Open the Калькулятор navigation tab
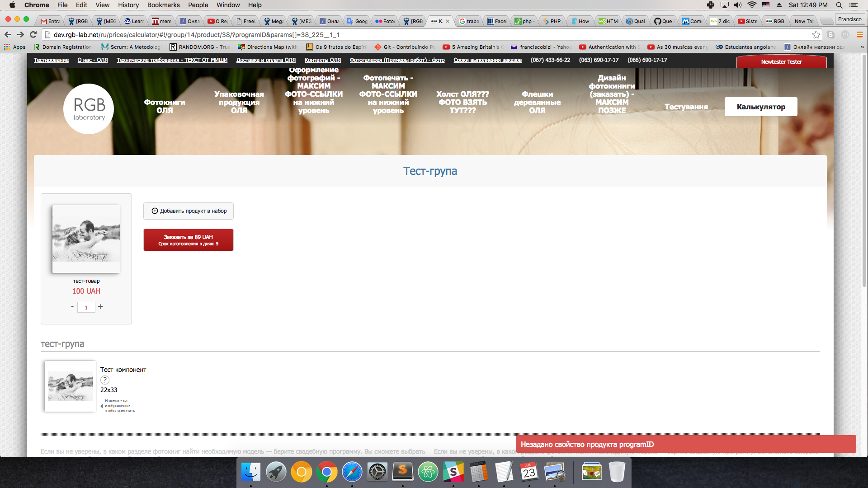The image size is (868, 488). click(x=761, y=107)
